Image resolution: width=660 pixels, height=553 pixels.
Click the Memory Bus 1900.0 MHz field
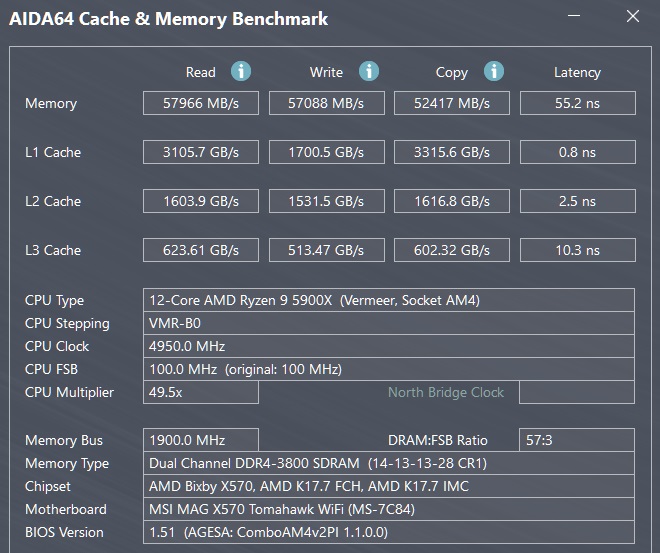(x=201, y=440)
